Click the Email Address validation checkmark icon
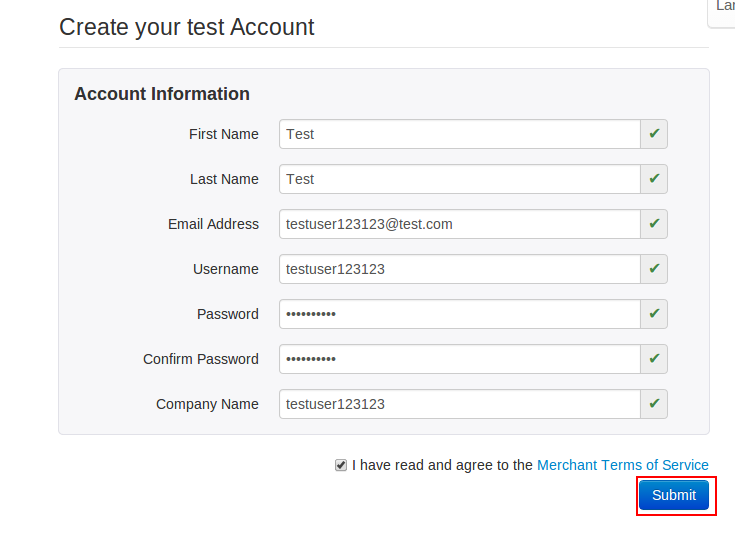Image resolution: width=735 pixels, height=536 pixels. pyautogui.click(x=654, y=224)
